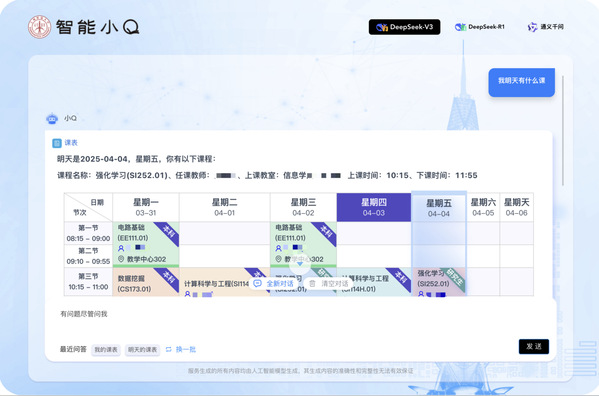Select the 星期四 04-03 column header
Viewport: 599px width, 396px height.
[374, 207]
